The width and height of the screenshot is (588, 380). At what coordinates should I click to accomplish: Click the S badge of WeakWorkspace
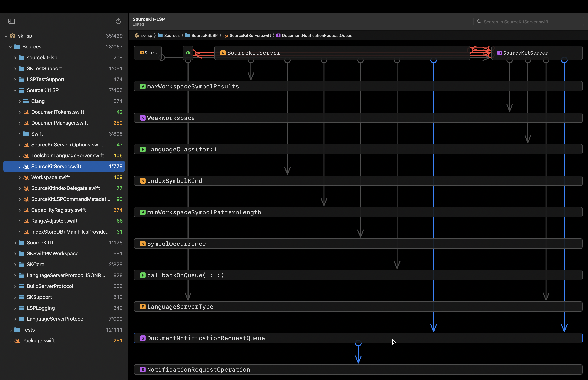click(143, 118)
